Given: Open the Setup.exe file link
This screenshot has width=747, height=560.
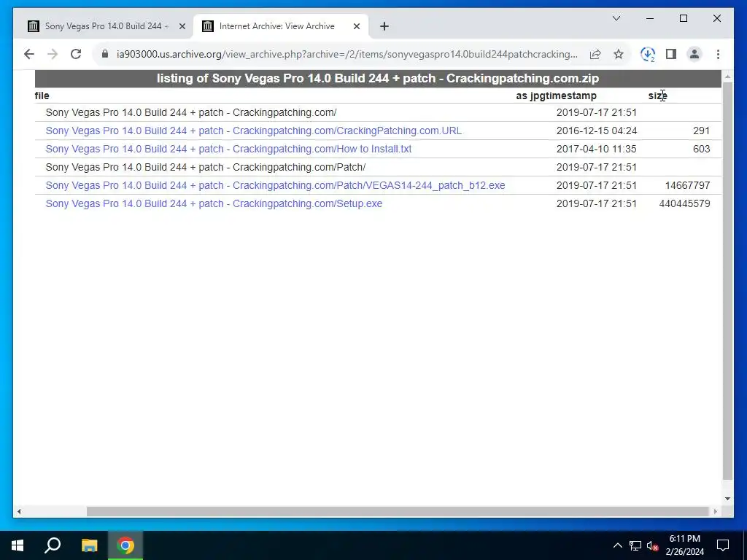Looking at the screenshot, I should click(214, 203).
